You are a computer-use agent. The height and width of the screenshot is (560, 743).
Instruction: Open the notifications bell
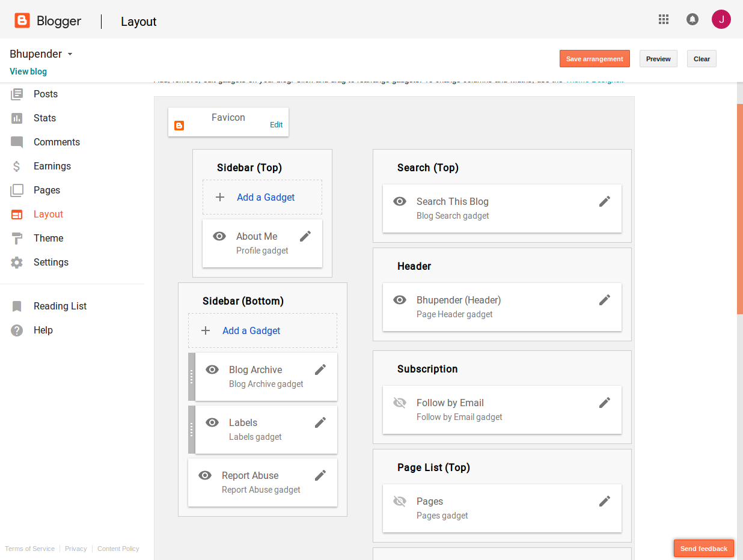click(693, 19)
